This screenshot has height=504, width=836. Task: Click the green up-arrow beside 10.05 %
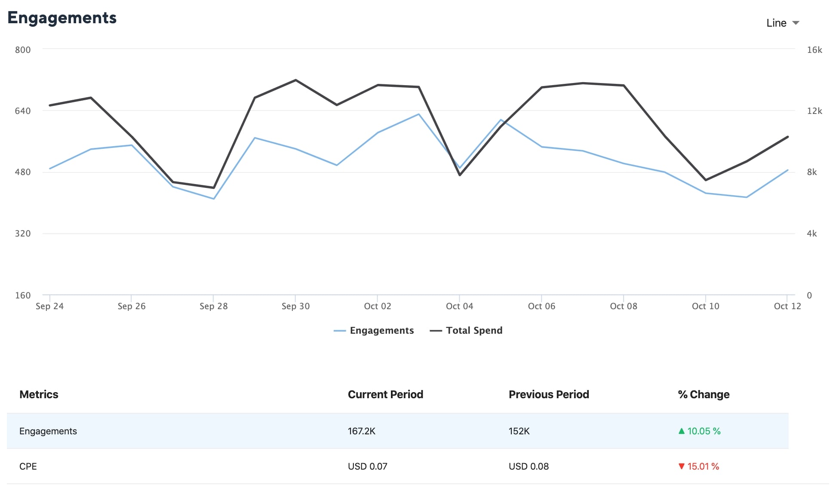click(x=682, y=431)
